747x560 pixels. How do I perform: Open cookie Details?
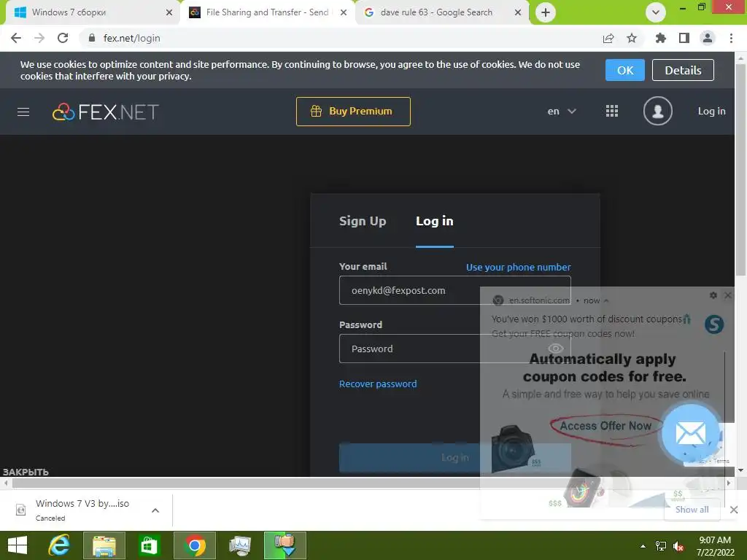coord(683,70)
